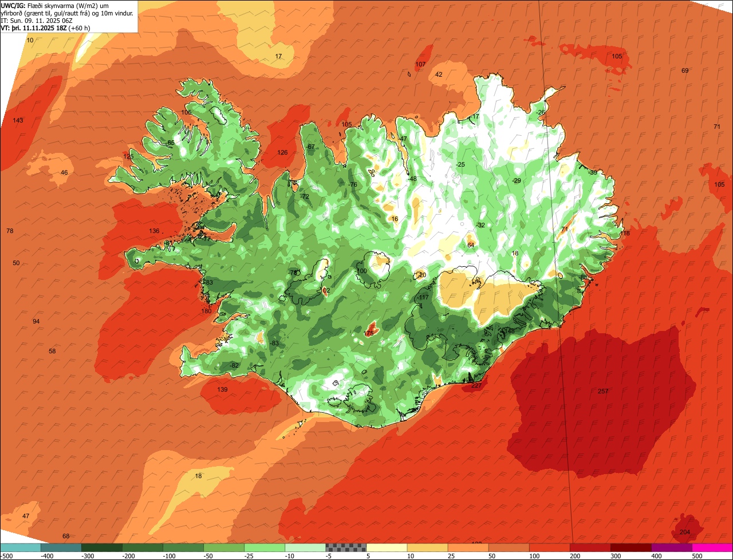Click the '500' legend label
Screen dimensions: 733x560
pos(698,556)
